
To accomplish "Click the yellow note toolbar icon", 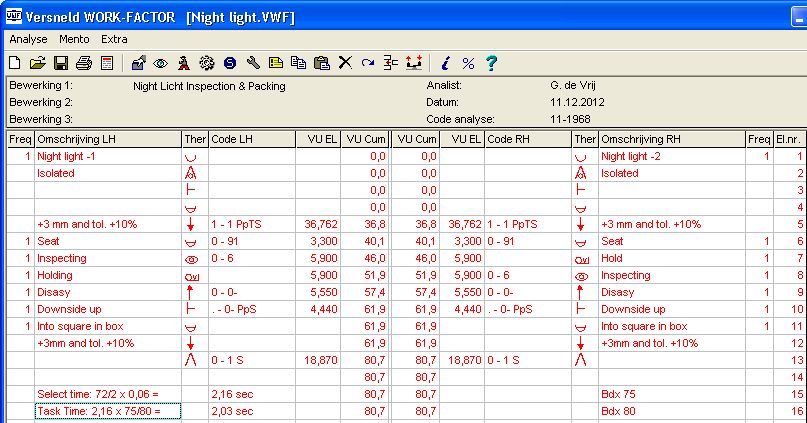I will (x=276, y=63).
